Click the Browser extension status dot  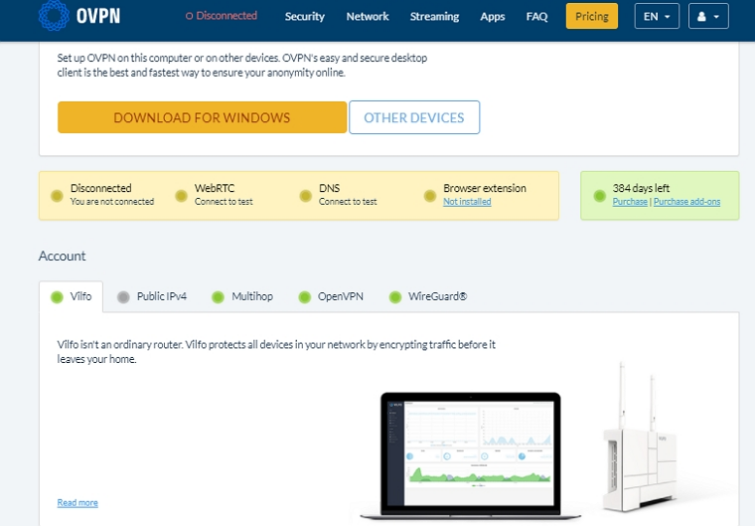click(430, 196)
